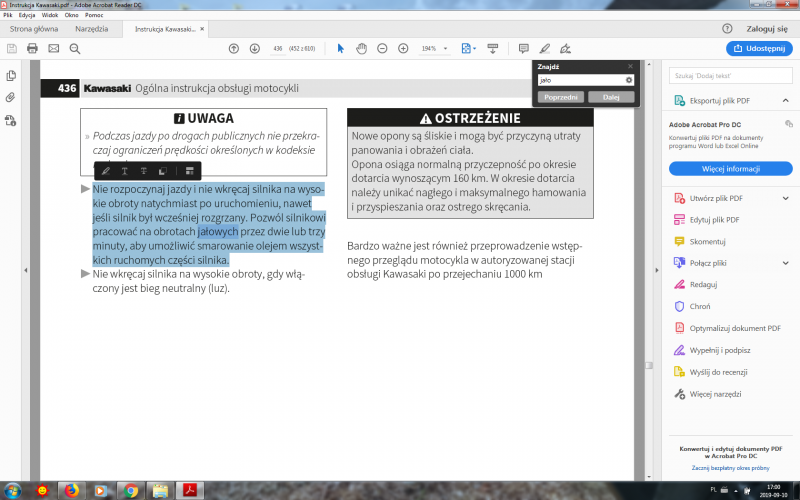Expand Połącz pliki options
The width and height of the screenshot is (800, 500).
tap(785, 263)
